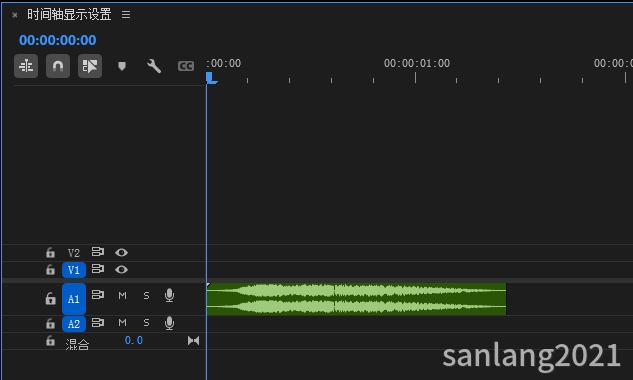This screenshot has height=380, width=633.
Task: Solo track A2 with the S button
Action: (x=146, y=323)
